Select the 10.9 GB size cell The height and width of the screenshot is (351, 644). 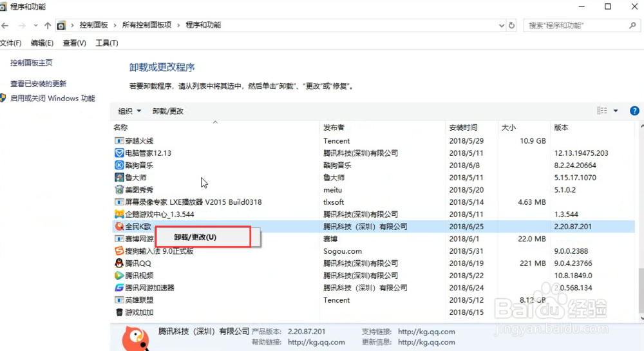533,141
